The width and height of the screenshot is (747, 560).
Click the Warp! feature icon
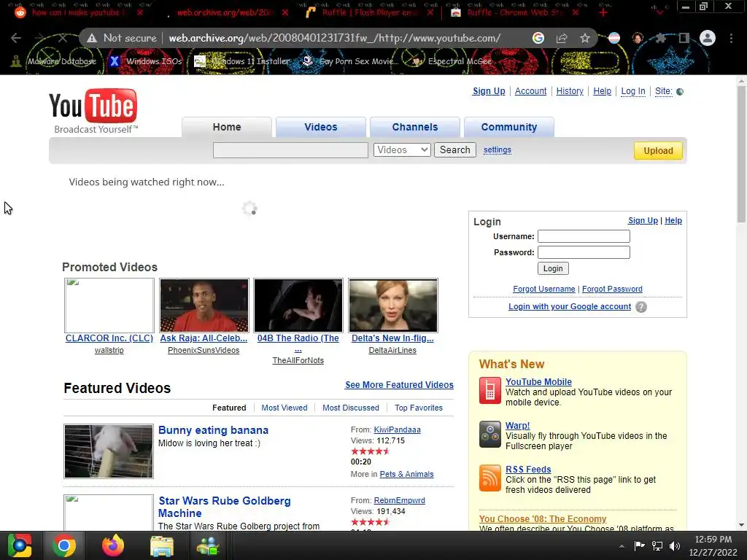(489, 435)
